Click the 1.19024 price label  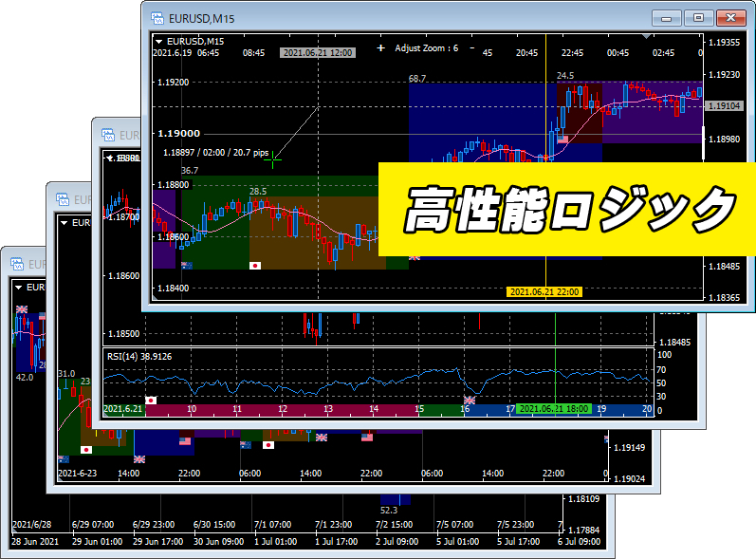tap(629, 479)
